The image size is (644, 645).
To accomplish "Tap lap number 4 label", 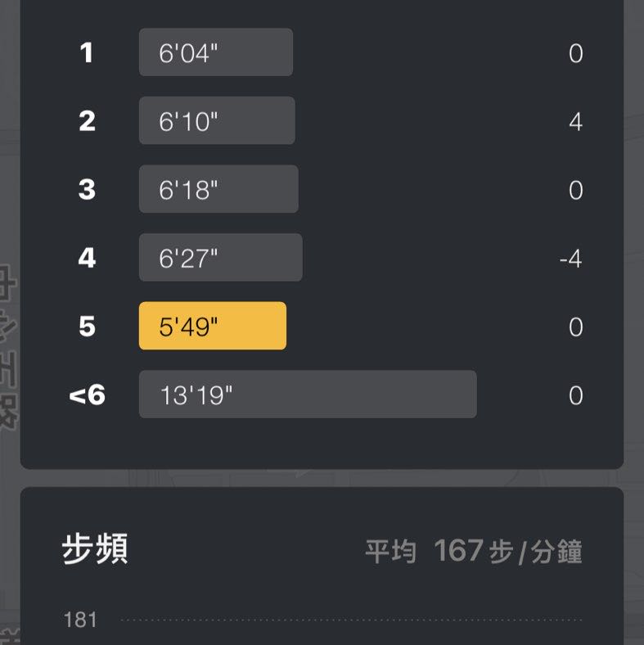I will (x=87, y=259).
